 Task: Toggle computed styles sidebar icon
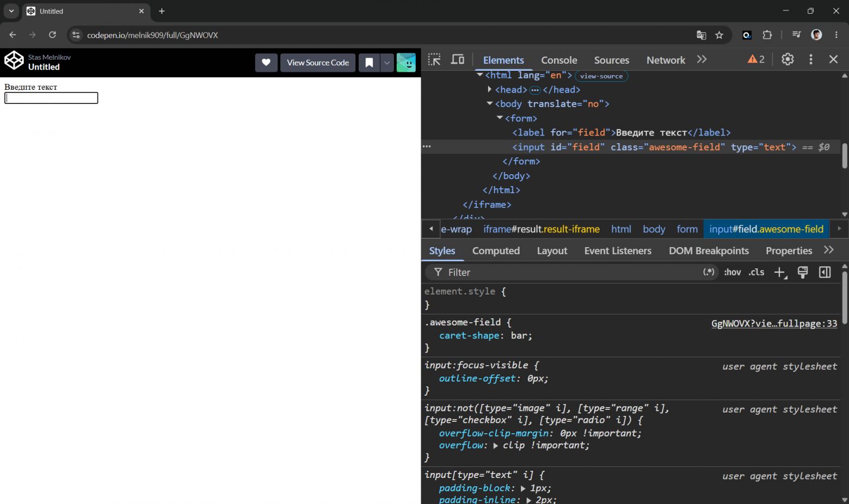[825, 272]
